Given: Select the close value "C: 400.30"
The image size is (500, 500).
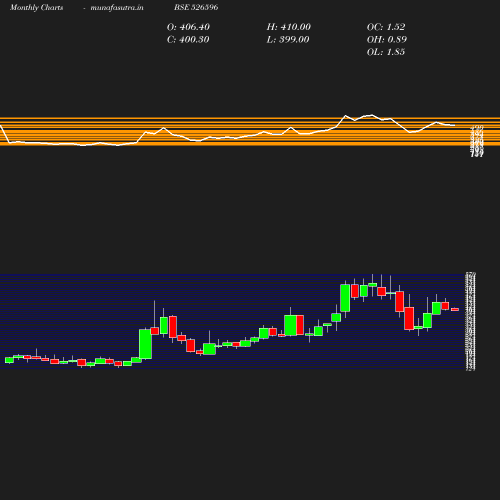Looking at the screenshot, I should pos(188,40).
